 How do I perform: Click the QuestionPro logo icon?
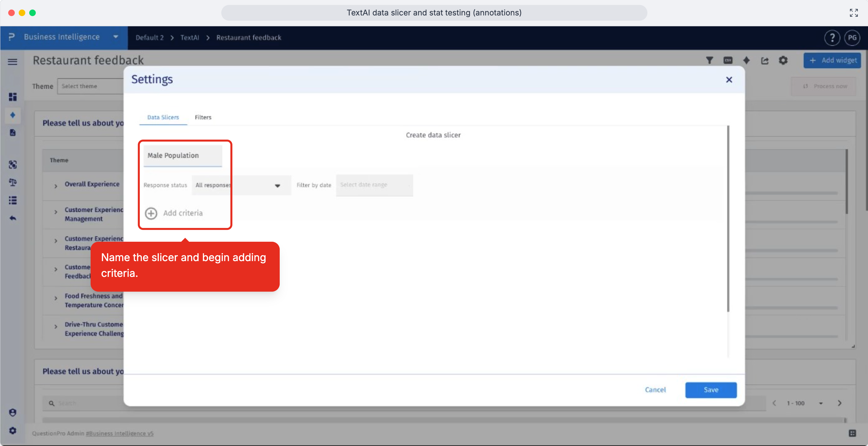(x=11, y=37)
